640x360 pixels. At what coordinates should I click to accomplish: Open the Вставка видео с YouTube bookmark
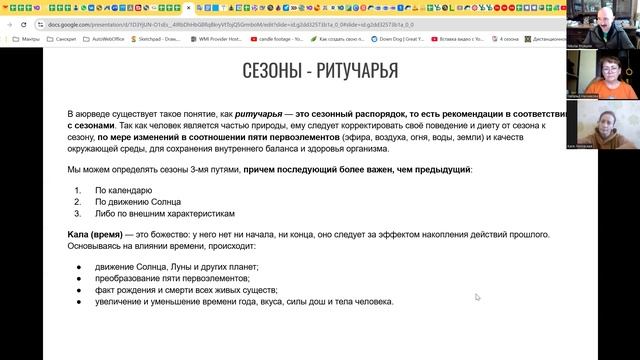[x=458, y=39]
